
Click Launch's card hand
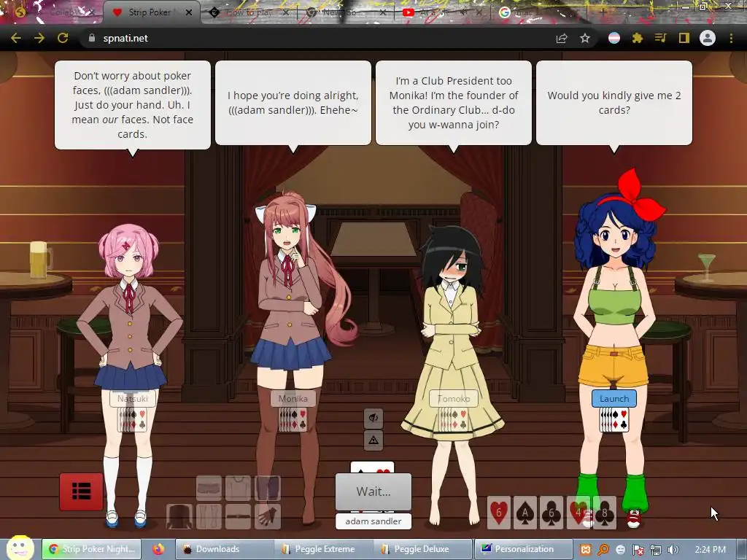614,420
